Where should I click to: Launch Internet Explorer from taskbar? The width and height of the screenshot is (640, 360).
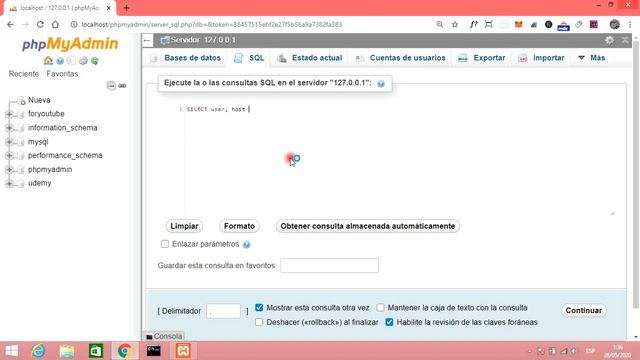coord(38,351)
